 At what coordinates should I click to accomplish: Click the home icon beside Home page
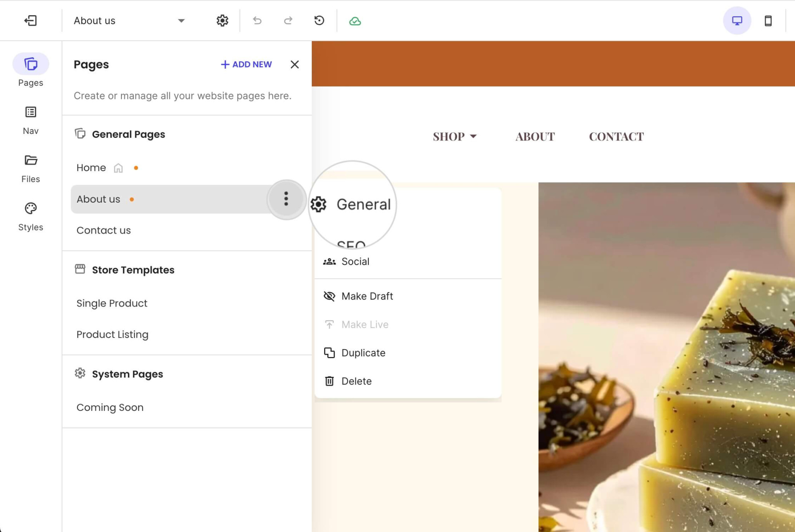pyautogui.click(x=118, y=168)
